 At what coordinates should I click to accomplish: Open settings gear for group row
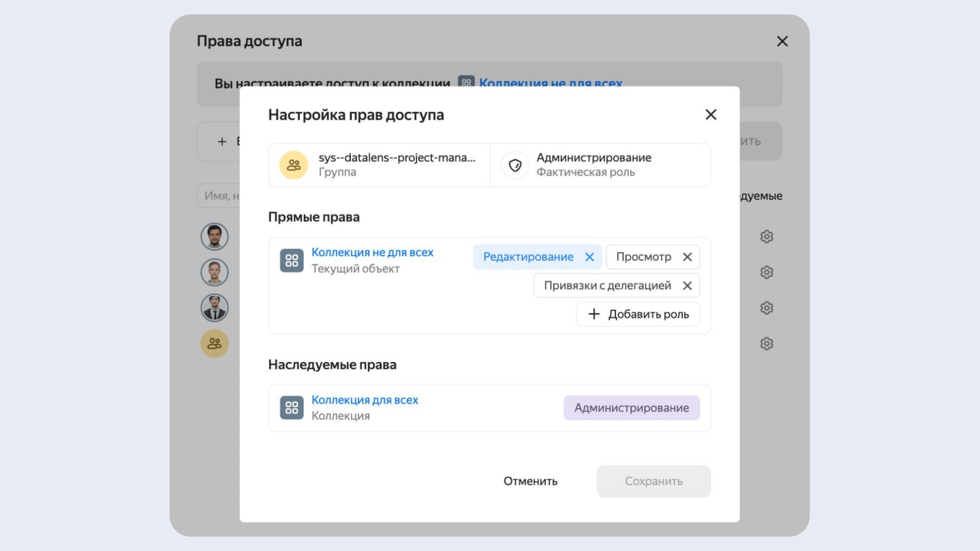766,343
